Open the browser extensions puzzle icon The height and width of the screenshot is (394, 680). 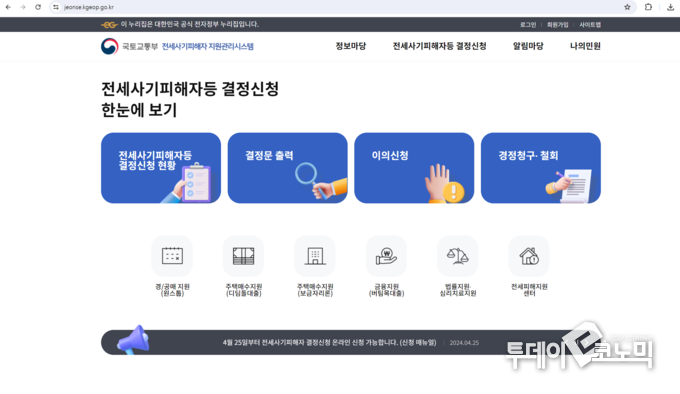coord(648,7)
